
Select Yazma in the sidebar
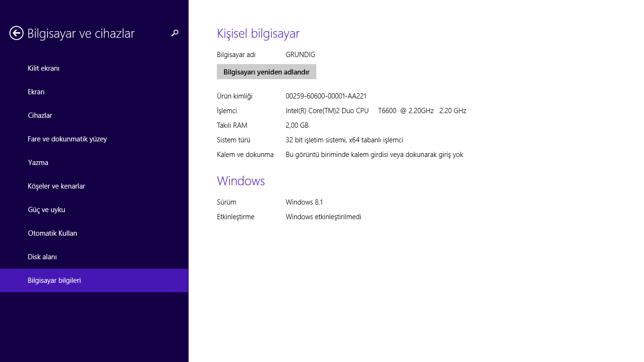click(94, 163)
